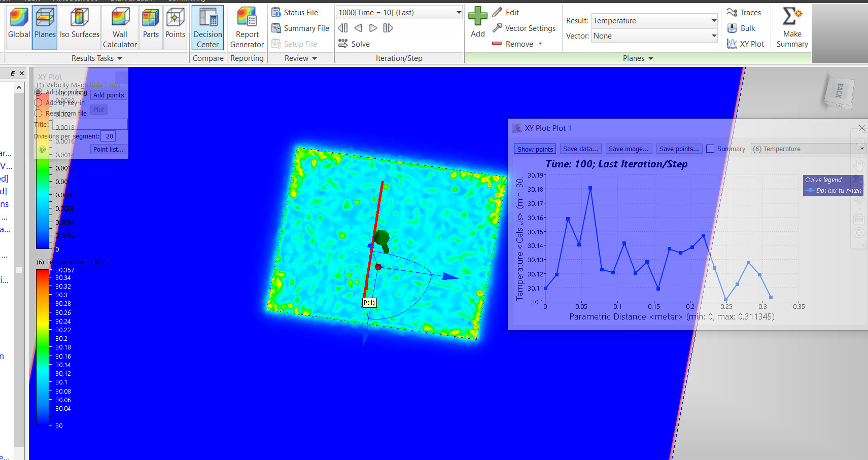
Task: Click the Solve button
Action: tap(354, 44)
